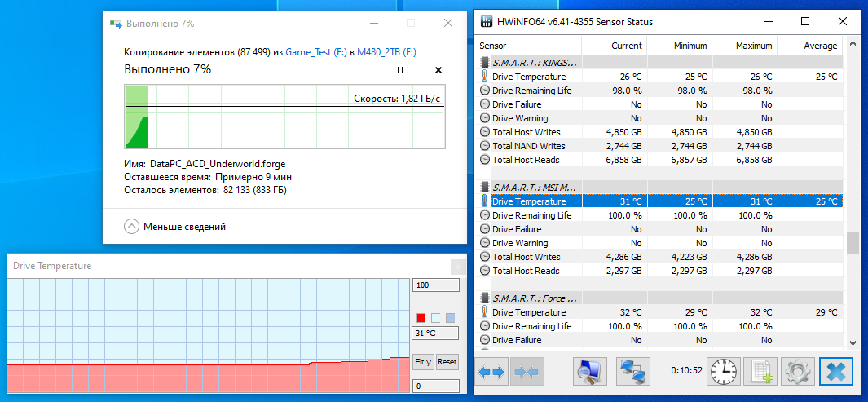Click icon beside MSI Drive Failure

pos(485,229)
